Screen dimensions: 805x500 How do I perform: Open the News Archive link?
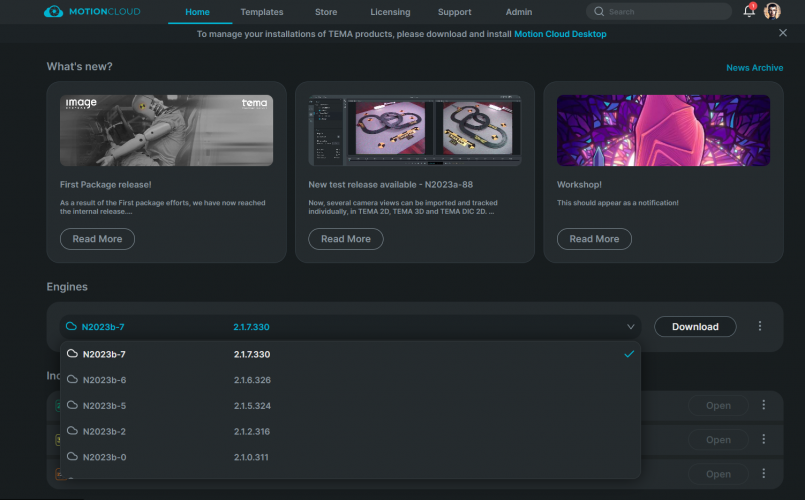coord(754,68)
